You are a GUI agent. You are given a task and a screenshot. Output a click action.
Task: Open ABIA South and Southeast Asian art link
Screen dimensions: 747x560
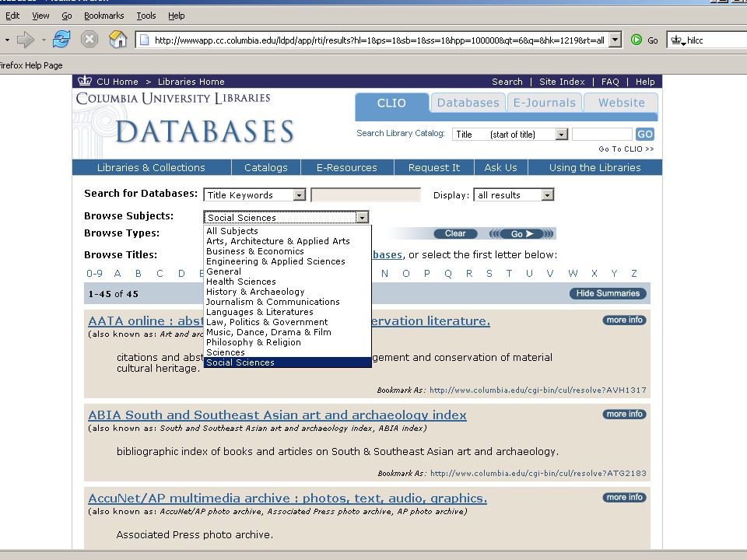coord(277,415)
